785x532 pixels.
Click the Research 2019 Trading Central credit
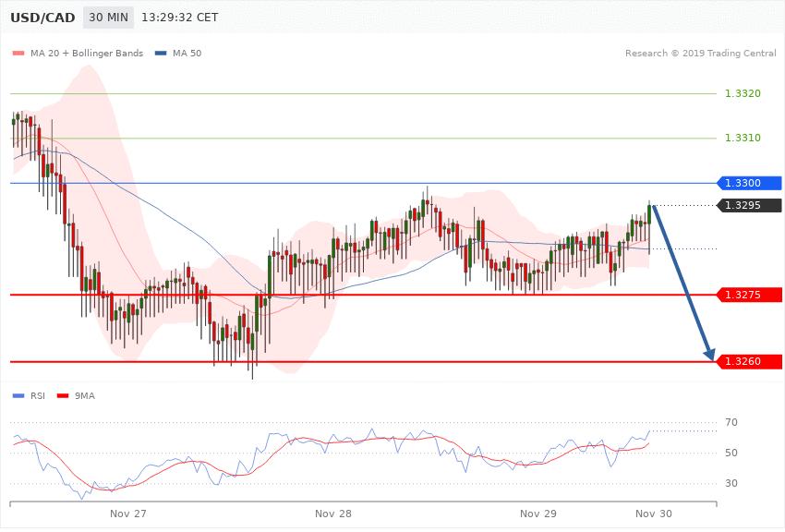[x=700, y=54]
